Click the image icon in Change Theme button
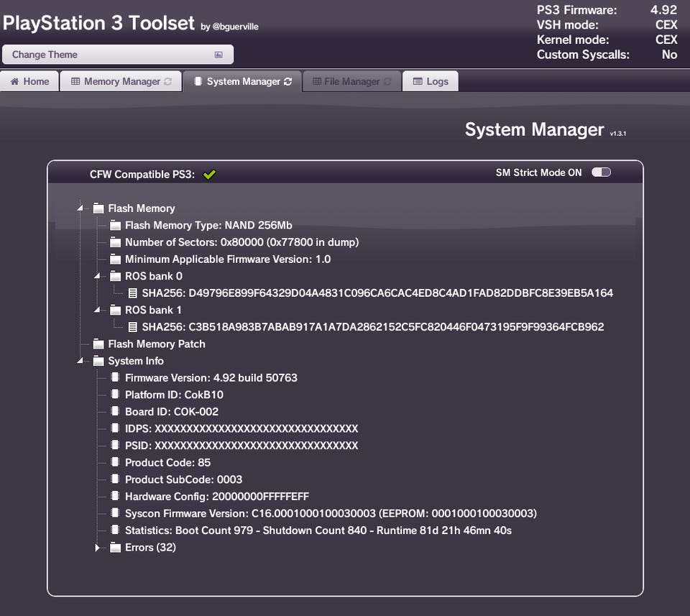The image size is (690, 616). [x=218, y=55]
